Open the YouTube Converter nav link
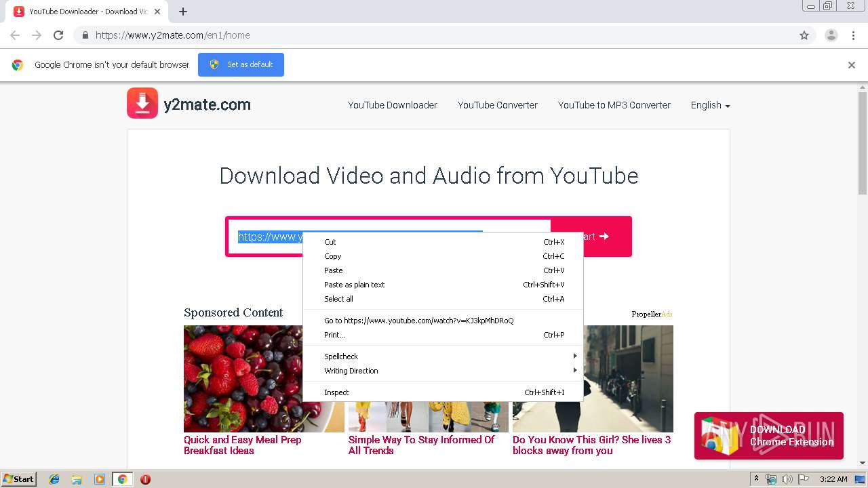This screenshot has width=868, height=488. coord(498,105)
